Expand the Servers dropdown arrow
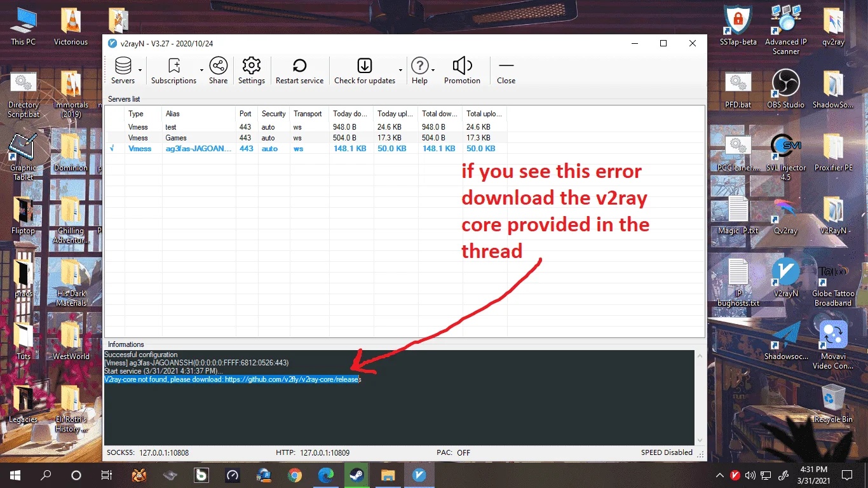 pyautogui.click(x=142, y=71)
